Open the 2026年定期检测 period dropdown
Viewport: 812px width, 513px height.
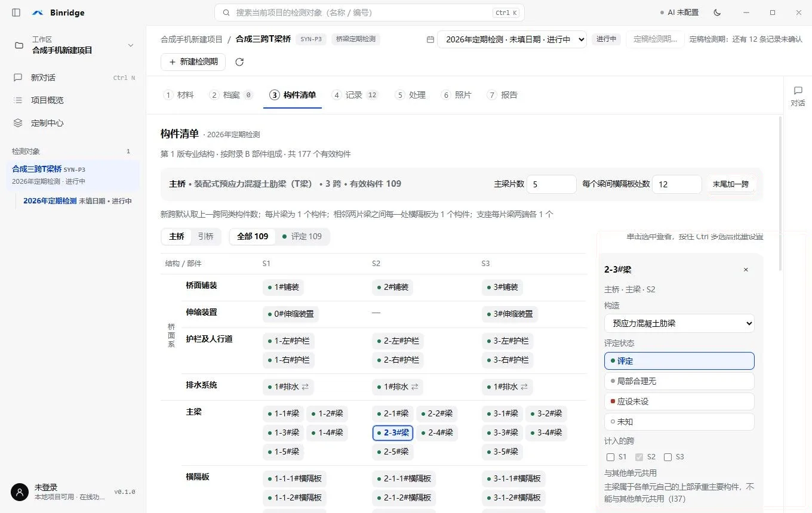coord(512,39)
